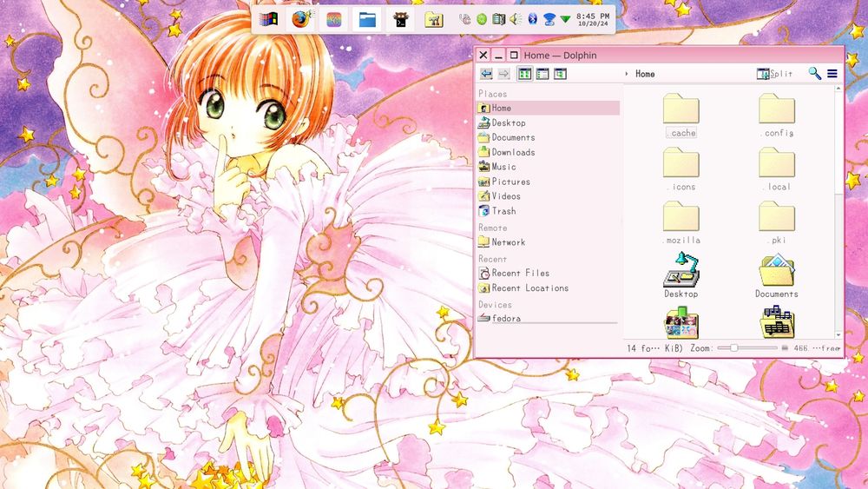Open the Bluetooth tray icon
The height and width of the screenshot is (489, 868).
coord(533,19)
